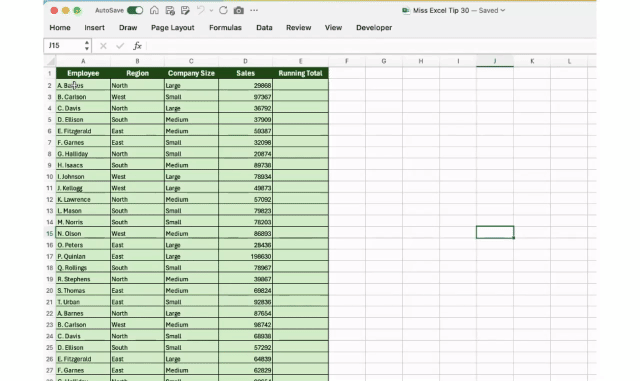
Task: Click the Undo arrow icon
Action: (x=200, y=10)
